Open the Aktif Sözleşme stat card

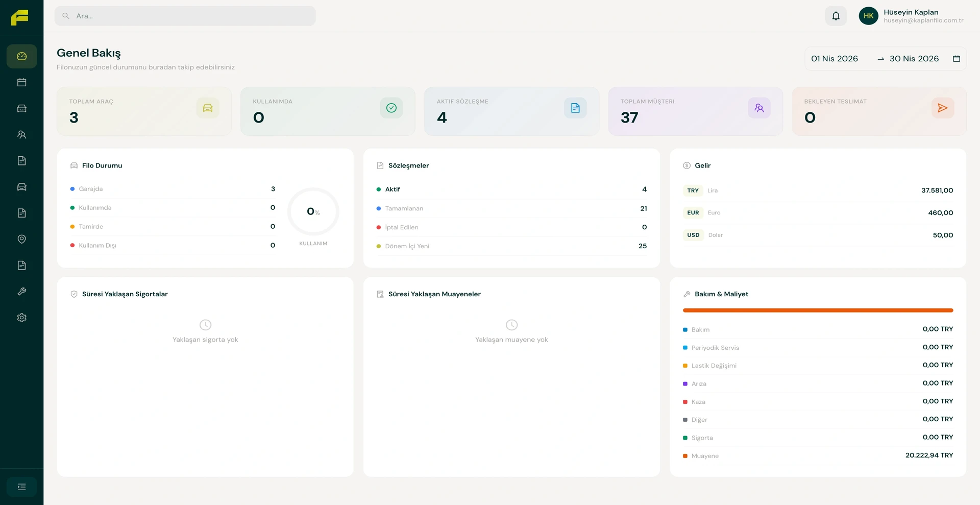511,111
